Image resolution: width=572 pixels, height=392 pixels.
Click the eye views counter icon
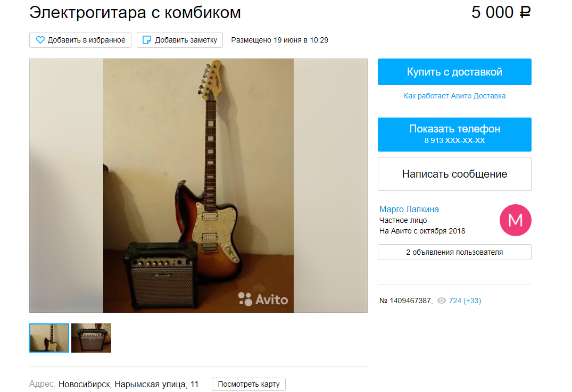pos(442,301)
